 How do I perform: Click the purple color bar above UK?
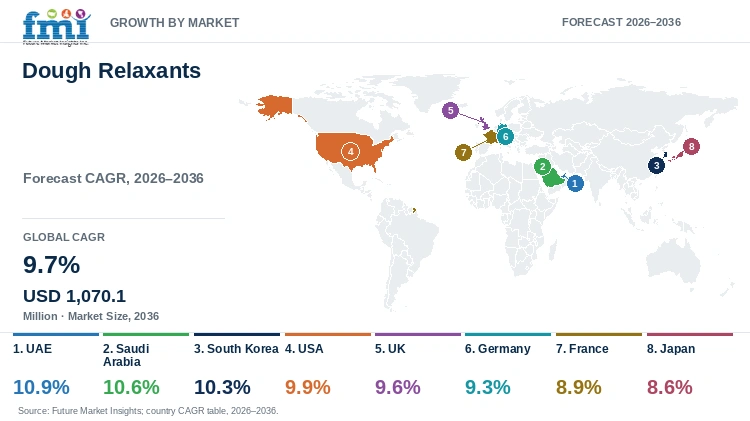click(418, 334)
